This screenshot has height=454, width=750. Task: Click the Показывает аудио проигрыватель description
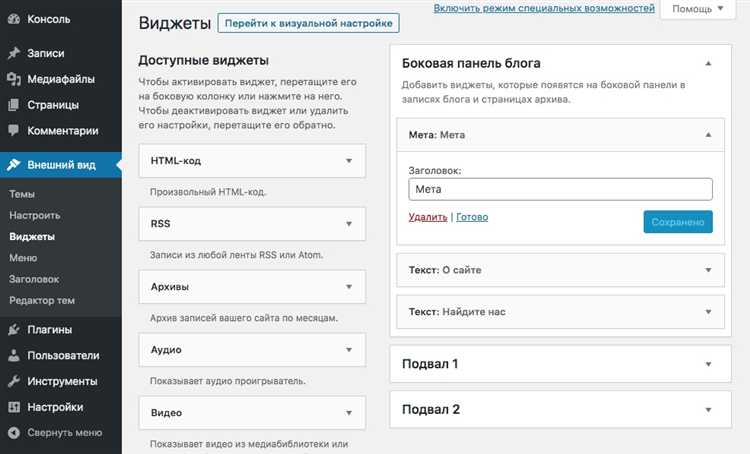(x=228, y=381)
